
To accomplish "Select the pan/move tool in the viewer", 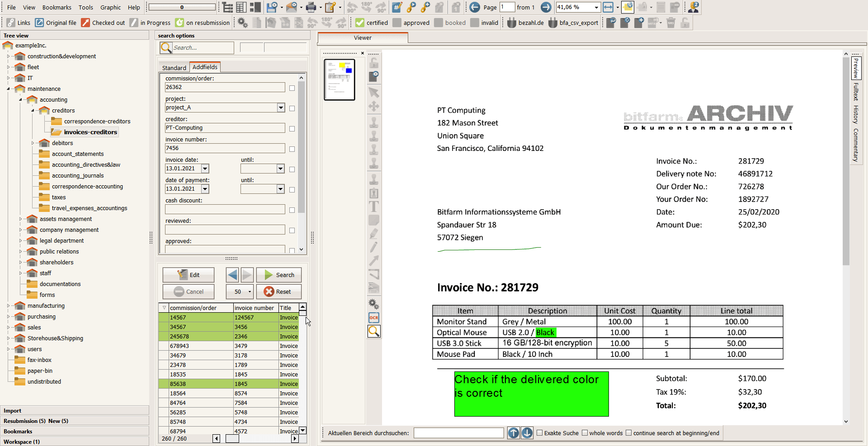I will 374,106.
